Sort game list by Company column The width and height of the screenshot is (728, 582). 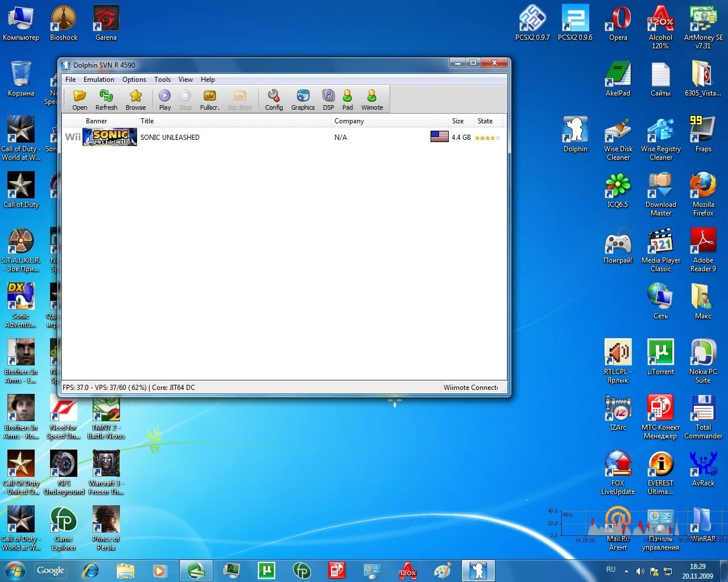click(x=380, y=121)
